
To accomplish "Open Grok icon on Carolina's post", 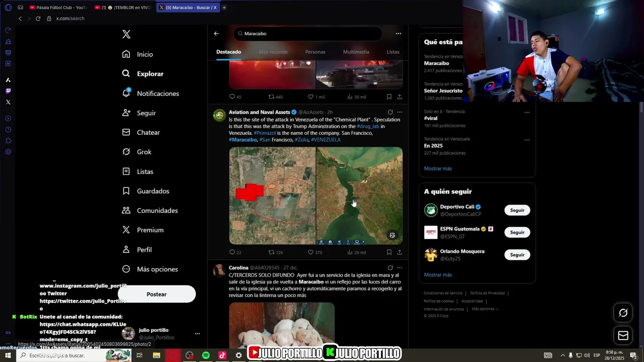I will click(x=390, y=267).
